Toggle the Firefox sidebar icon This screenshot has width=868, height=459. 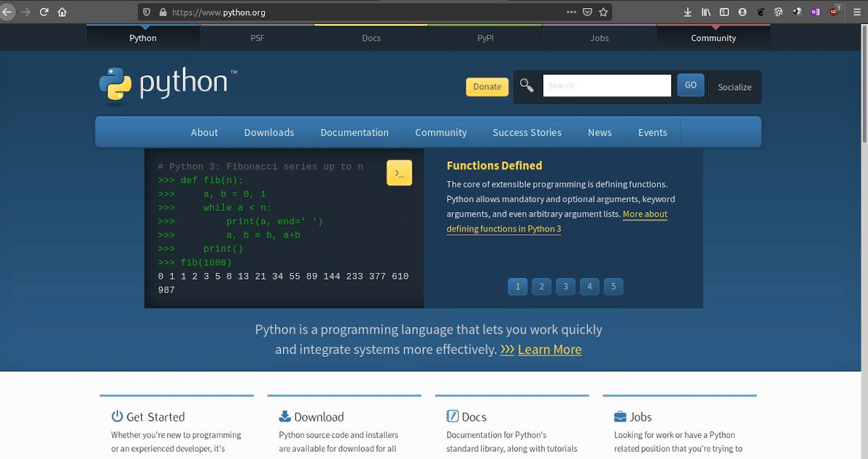tap(724, 12)
